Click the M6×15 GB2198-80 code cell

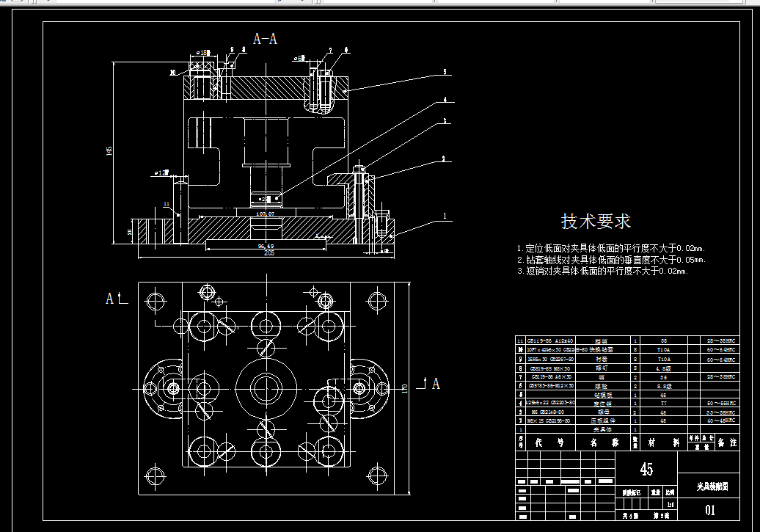pos(551,421)
